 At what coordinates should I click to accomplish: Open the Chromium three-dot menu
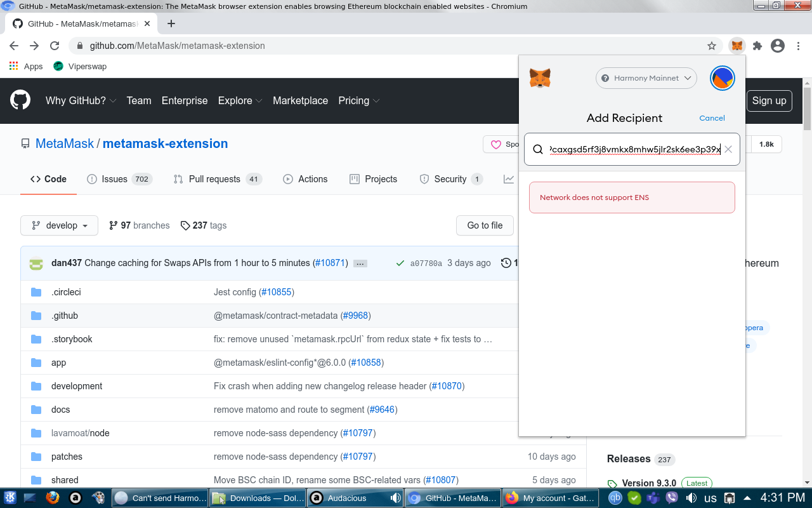pos(798,46)
